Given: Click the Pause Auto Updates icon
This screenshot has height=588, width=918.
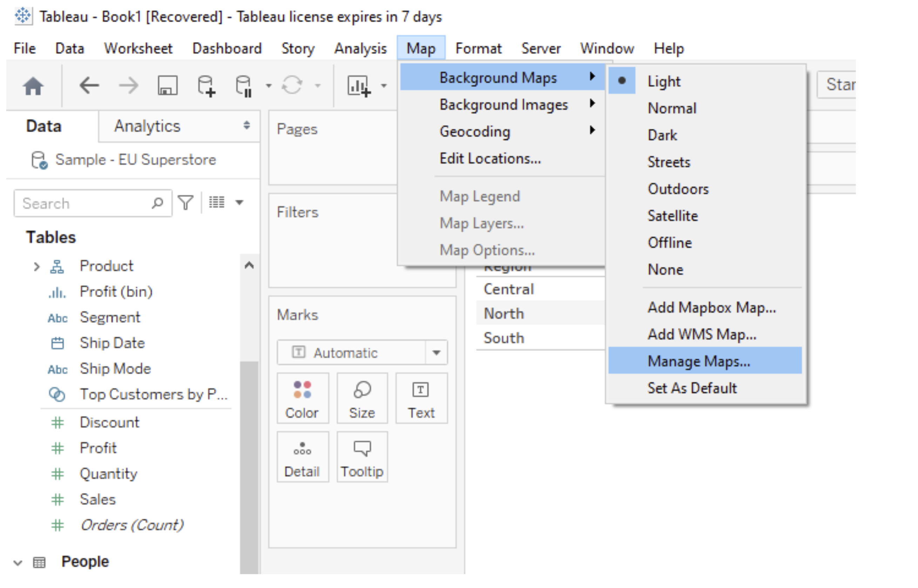Looking at the screenshot, I should [x=244, y=86].
